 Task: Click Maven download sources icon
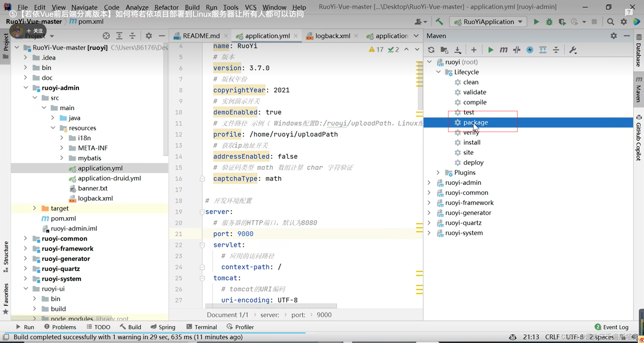(458, 50)
